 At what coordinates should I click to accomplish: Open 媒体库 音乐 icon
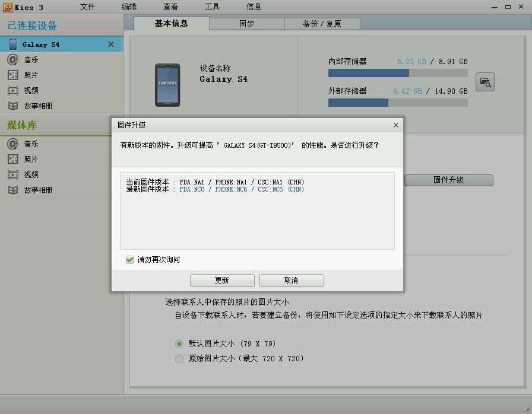click(x=13, y=144)
